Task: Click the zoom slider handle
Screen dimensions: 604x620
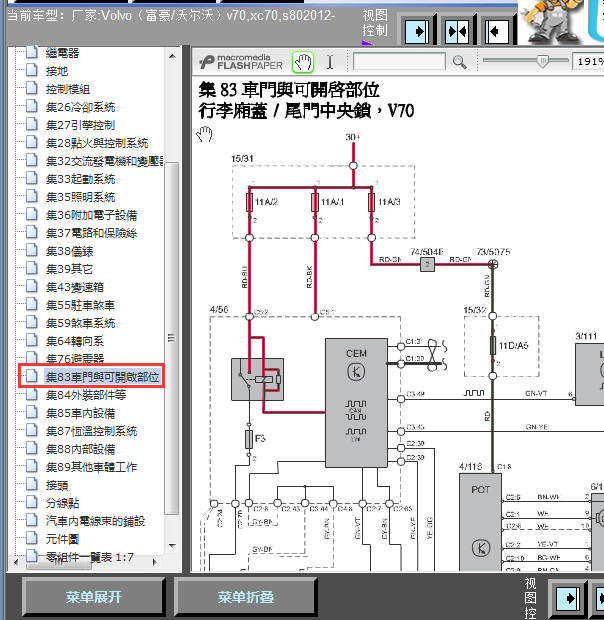Action: [543, 61]
